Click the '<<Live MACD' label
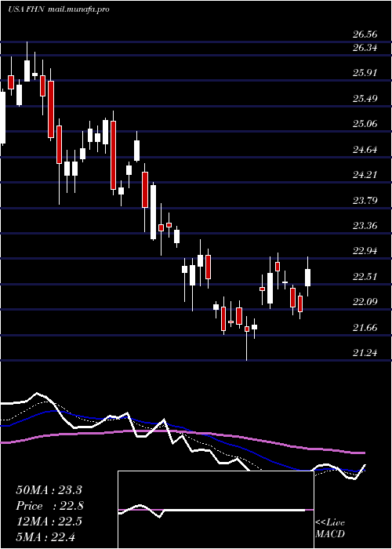 (330, 528)
